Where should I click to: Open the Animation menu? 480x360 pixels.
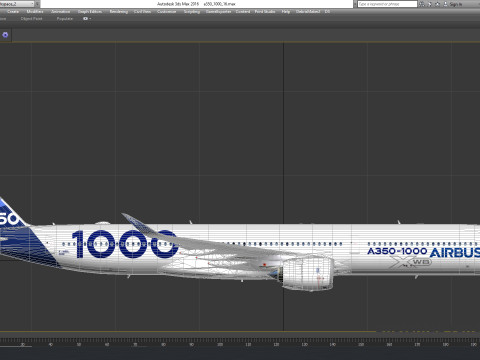(x=61, y=12)
